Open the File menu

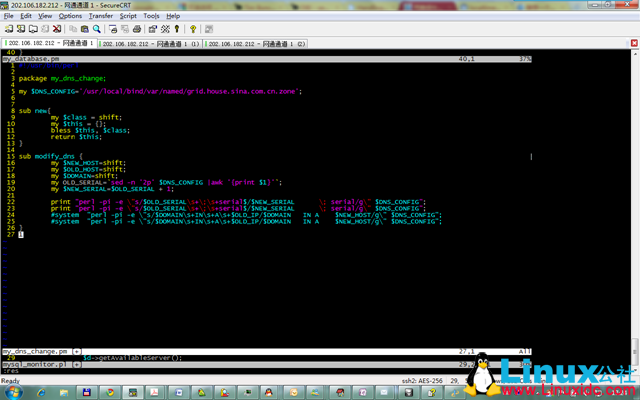click(x=9, y=16)
